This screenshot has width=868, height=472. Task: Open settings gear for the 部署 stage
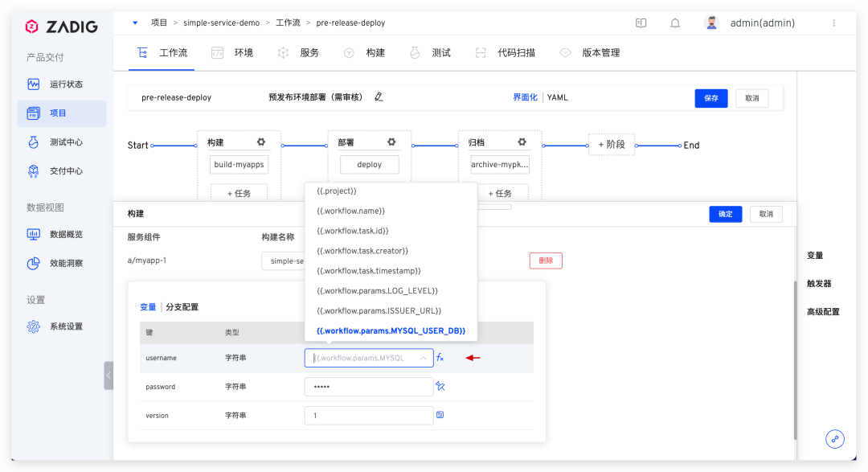tap(391, 142)
